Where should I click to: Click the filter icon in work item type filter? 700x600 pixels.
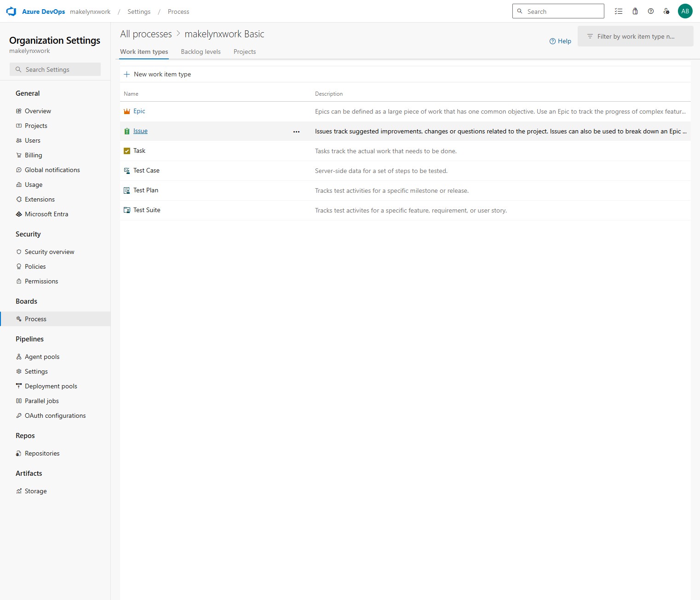pos(590,36)
